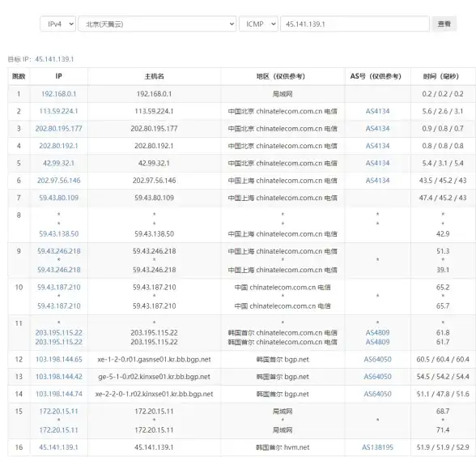Screen dimensions: 476x457
Task: Open AS64050 link in hop 12 row
Action: 377,360
